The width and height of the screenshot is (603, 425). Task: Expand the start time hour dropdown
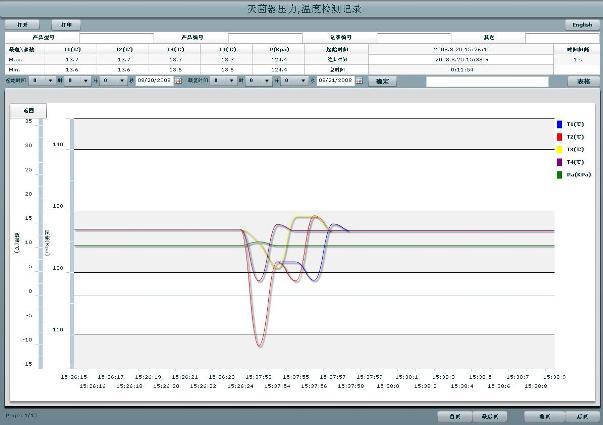click(x=50, y=81)
